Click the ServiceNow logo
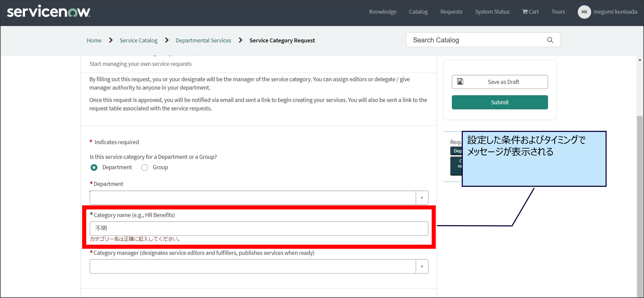The width and height of the screenshot is (644, 298). coord(48,11)
